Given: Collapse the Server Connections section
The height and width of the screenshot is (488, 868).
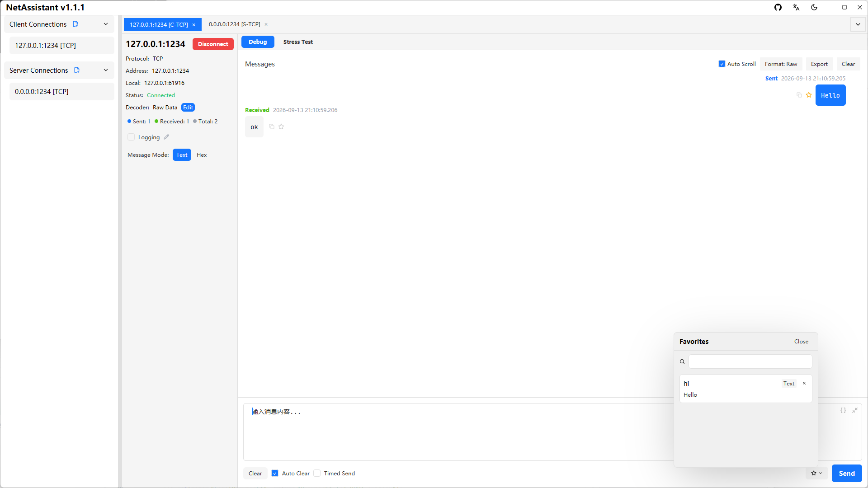Looking at the screenshot, I should pos(106,70).
